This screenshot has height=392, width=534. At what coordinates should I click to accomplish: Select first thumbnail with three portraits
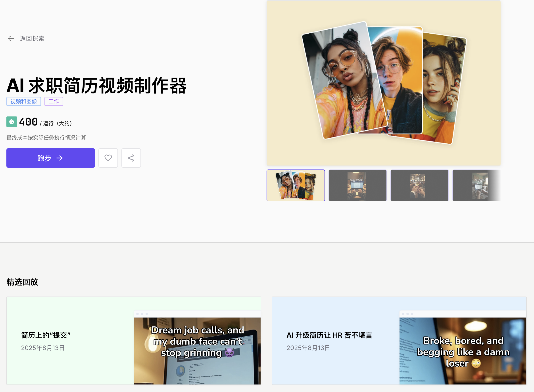tap(296, 185)
